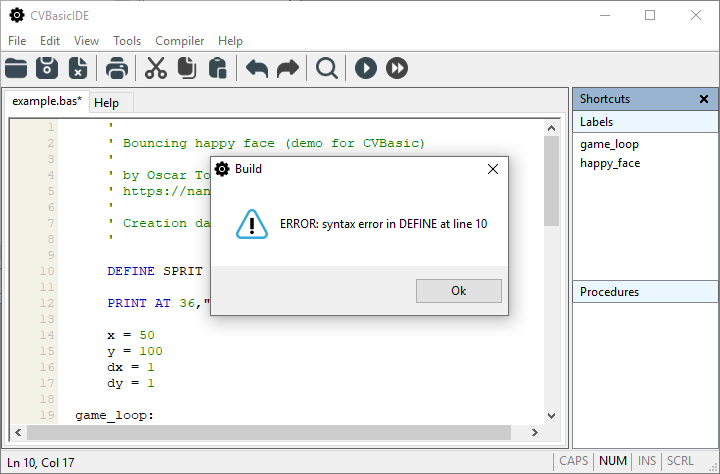Open file with the folder toolbar icon
The height and width of the screenshot is (474, 720).
pyautogui.click(x=16, y=68)
